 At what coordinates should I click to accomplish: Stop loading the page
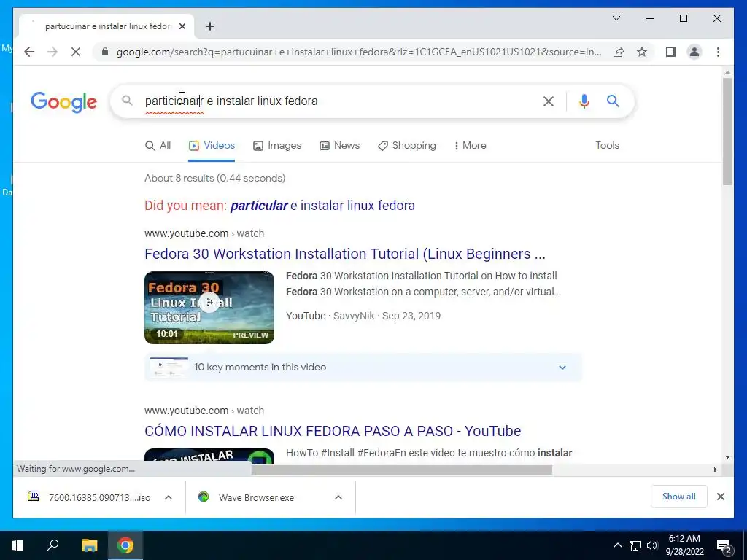76,52
